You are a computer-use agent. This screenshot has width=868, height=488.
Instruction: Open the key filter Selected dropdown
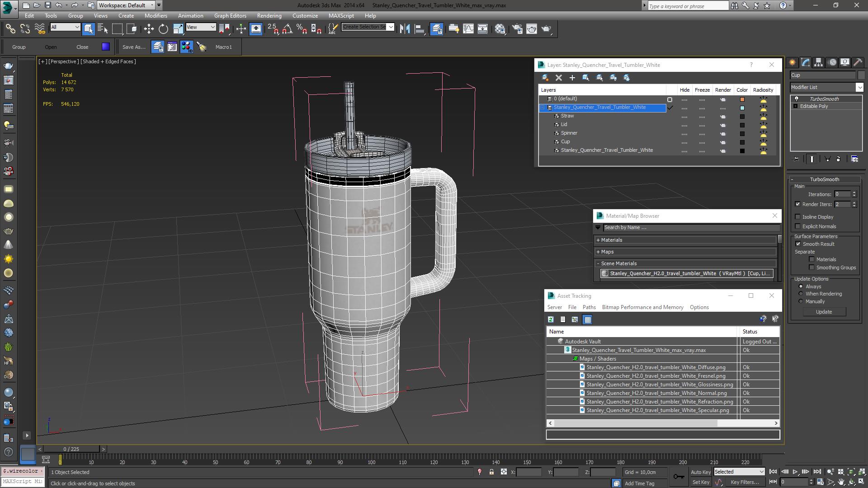(739, 472)
